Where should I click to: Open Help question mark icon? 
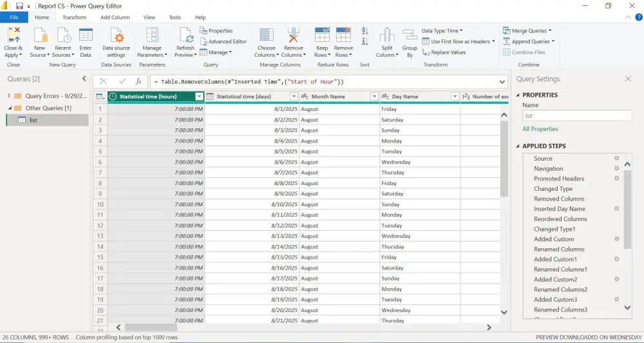[639, 17]
